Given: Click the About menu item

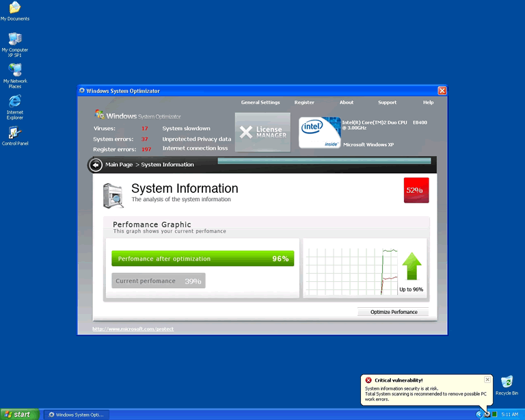Looking at the screenshot, I should 347,103.
